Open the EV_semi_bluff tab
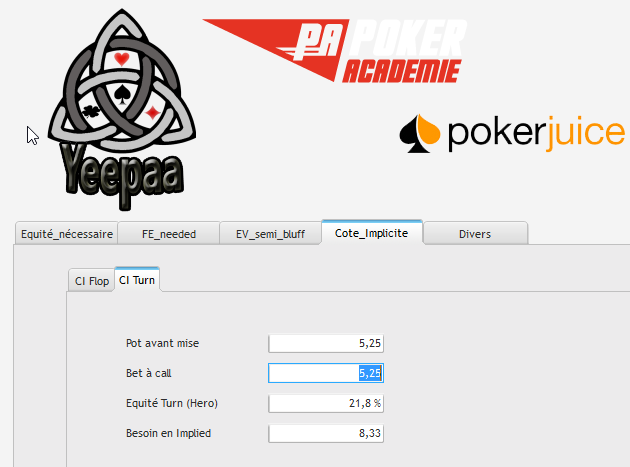 270,234
